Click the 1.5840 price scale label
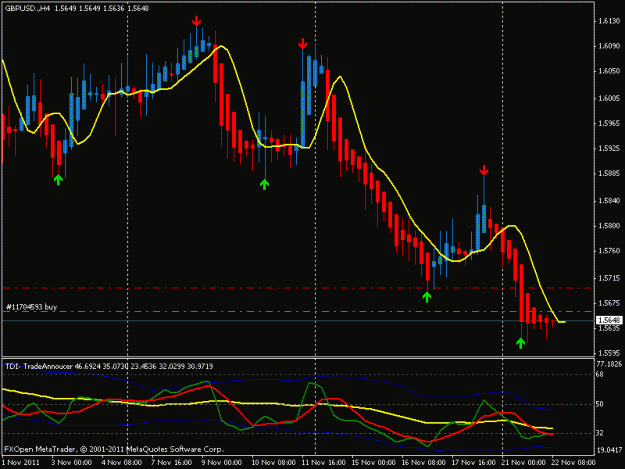 609,200
